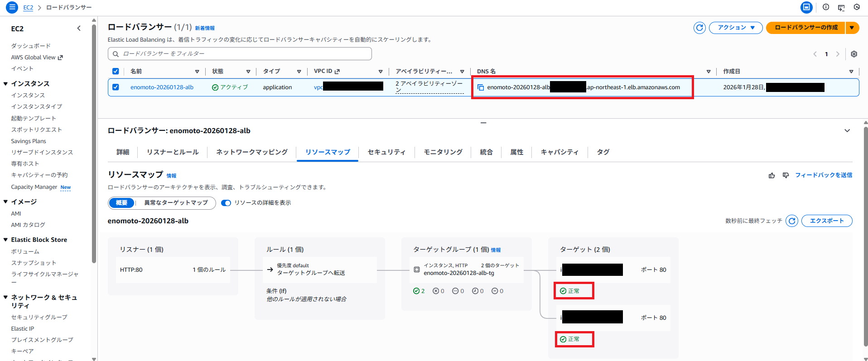The height and width of the screenshot is (361, 868).
Task: Open the hamburger navigation menu
Action: click(x=12, y=7)
